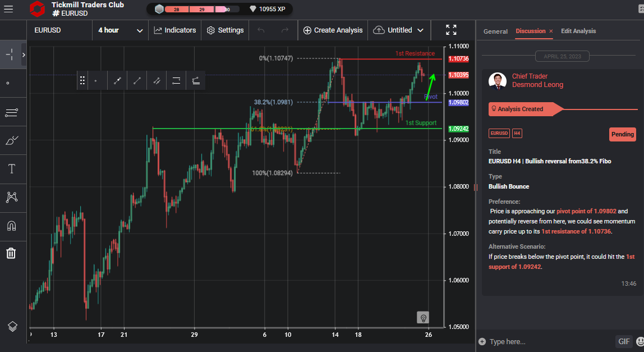
Task: Click the H4 timeframe tag
Action: coord(517,133)
